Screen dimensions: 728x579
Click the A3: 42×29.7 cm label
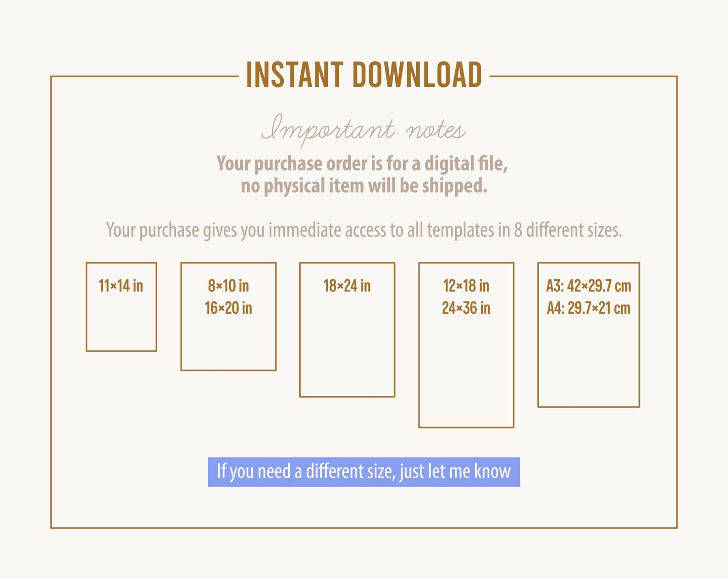[589, 286]
